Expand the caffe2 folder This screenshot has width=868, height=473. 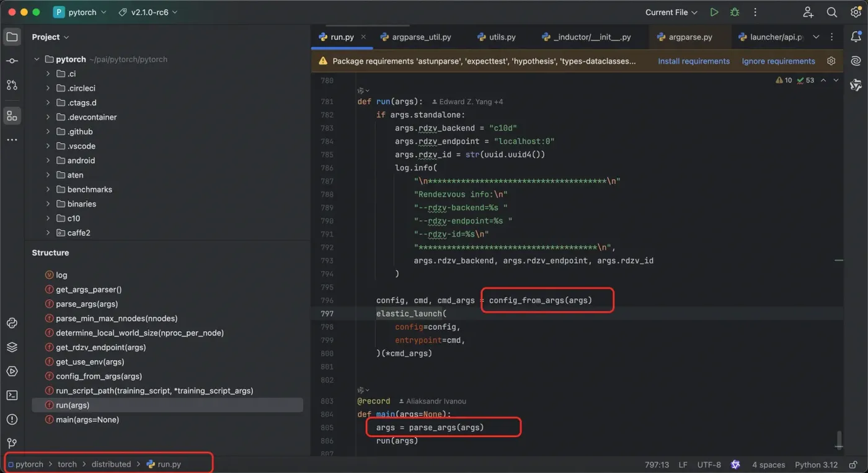click(x=48, y=233)
